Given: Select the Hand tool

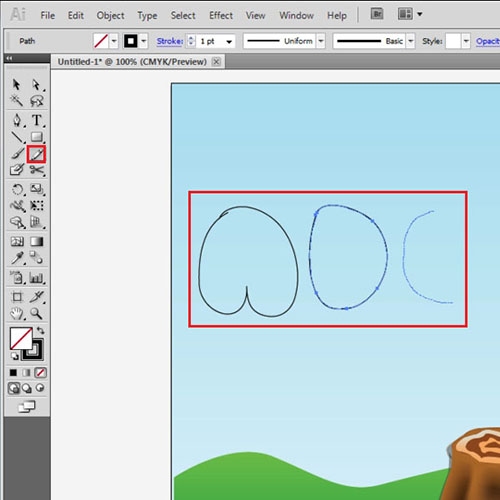Looking at the screenshot, I should (16, 313).
